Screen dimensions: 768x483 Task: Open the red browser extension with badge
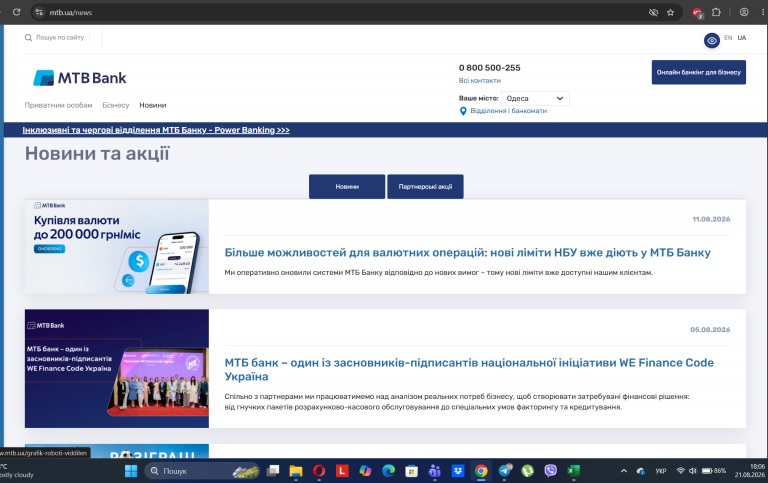[x=697, y=13]
